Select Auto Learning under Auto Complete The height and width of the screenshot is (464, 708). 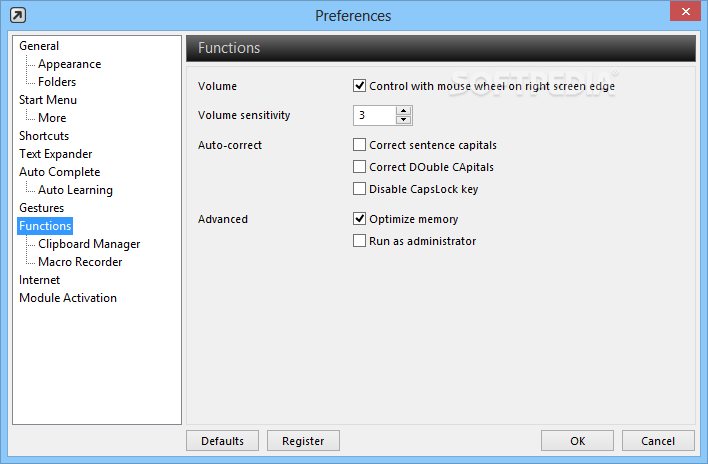[x=75, y=190]
